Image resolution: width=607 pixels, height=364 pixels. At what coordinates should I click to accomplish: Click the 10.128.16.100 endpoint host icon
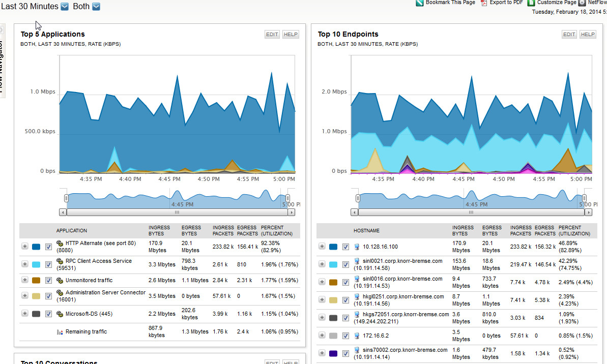pos(357,247)
